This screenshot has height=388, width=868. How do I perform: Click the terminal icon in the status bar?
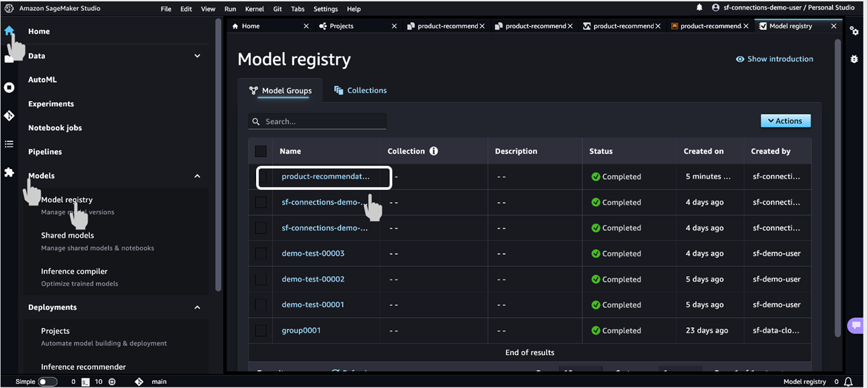coord(86,381)
